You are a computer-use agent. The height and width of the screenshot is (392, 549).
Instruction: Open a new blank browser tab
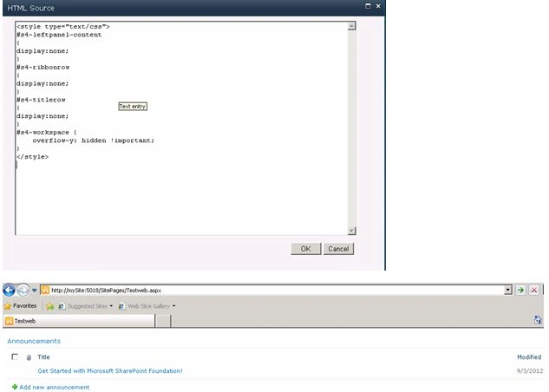pyautogui.click(x=163, y=321)
